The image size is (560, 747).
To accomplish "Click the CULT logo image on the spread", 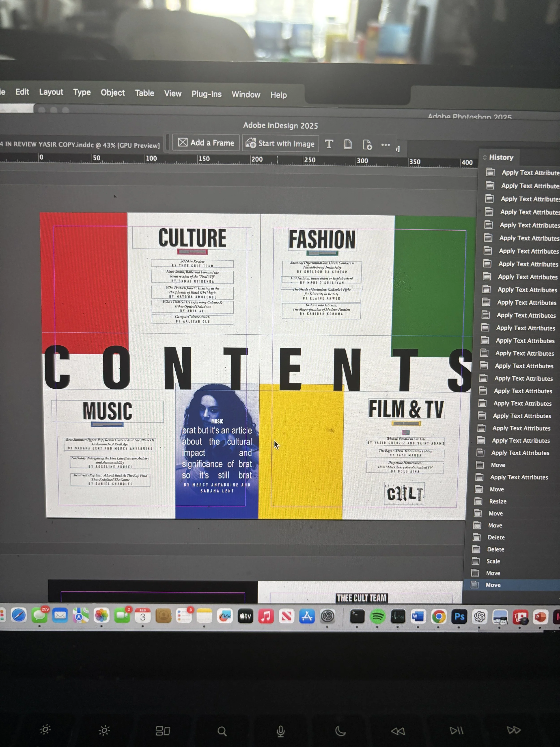I will (x=404, y=494).
